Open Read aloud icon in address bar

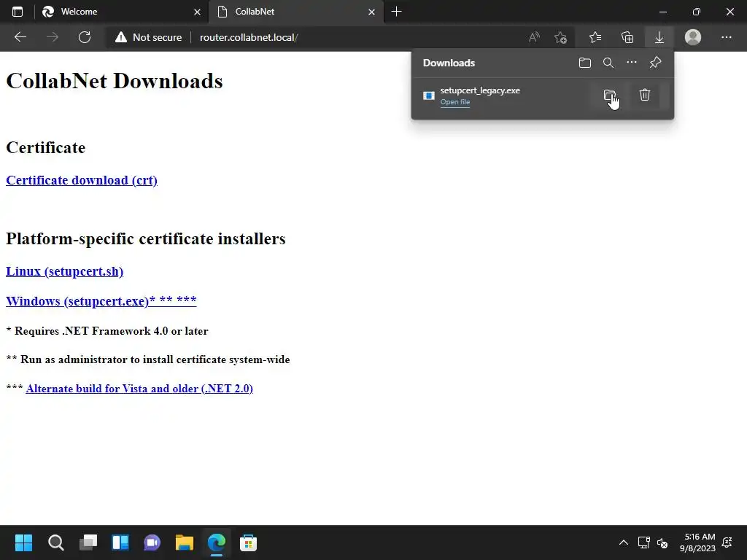pos(534,37)
